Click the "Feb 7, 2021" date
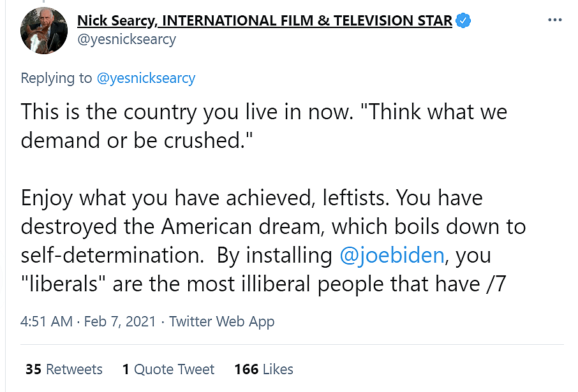 tap(119, 321)
